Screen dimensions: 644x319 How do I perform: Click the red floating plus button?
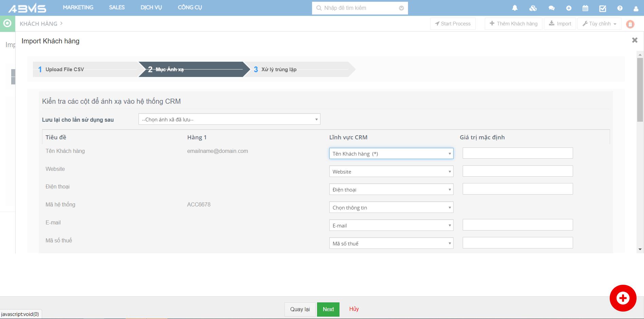tap(623, 298)
